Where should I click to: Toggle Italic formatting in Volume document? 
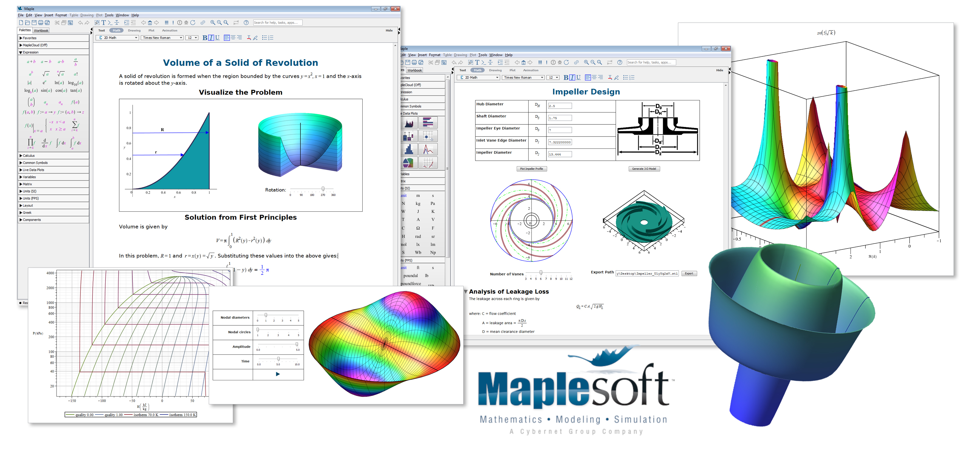point(211,38)
